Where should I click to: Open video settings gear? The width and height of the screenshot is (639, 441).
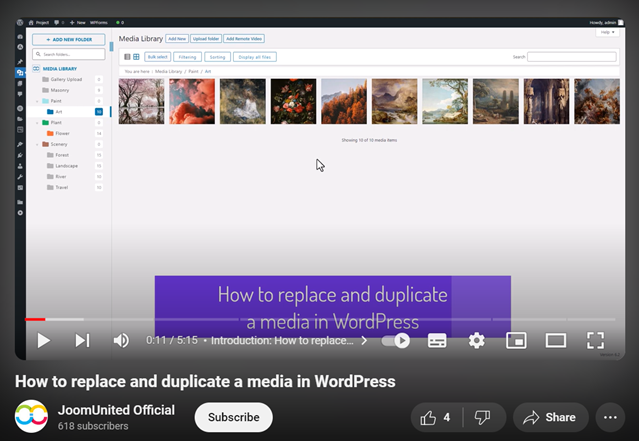[476, 340]
